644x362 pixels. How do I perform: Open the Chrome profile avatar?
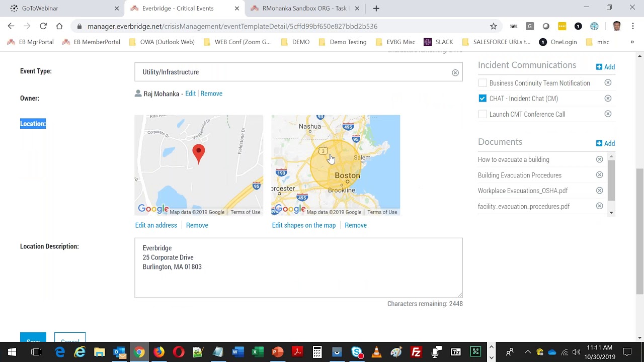pos(617,26)
